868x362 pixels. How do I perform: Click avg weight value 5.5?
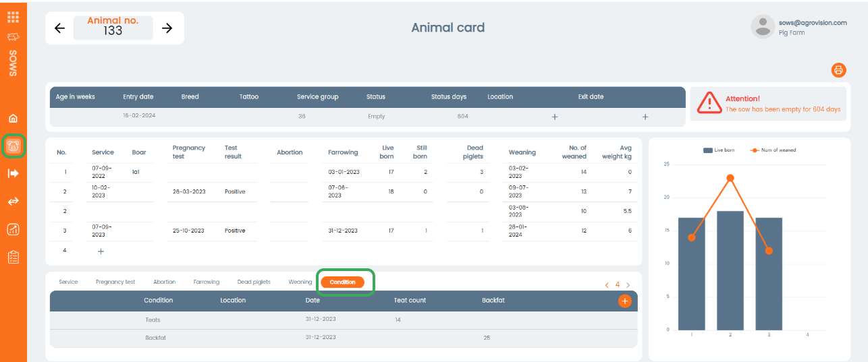pyautogui.click(x=627, y=211)
